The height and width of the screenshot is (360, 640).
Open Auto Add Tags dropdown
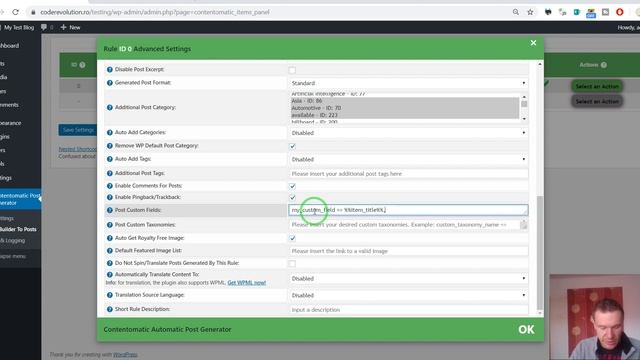(408, 159)
